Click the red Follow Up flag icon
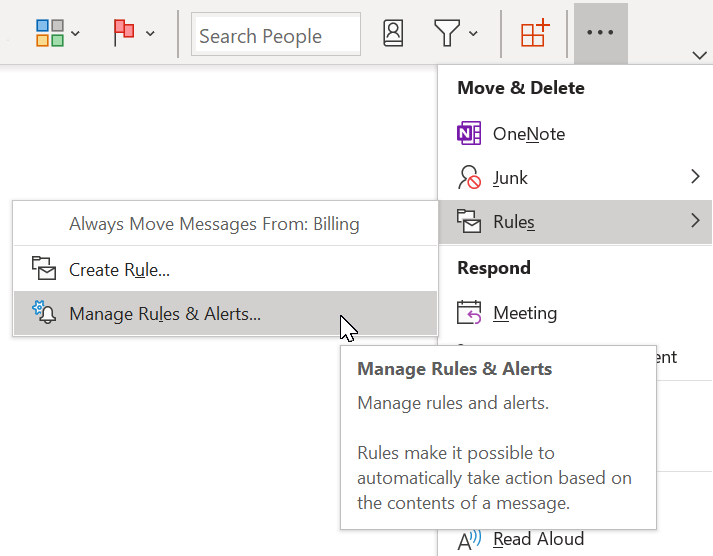The height and width of the screenshot is (556, 713). 124,33
